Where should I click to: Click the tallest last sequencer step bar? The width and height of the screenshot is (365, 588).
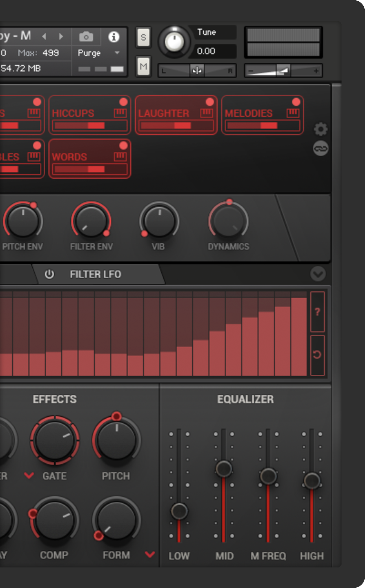[299, 337]
